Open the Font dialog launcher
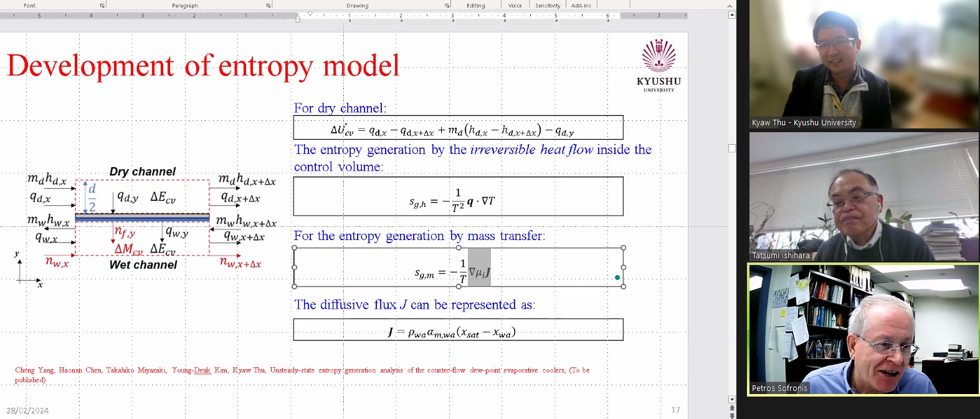The height and width of the screenshot is (419, 980). [x=102, y=6]
